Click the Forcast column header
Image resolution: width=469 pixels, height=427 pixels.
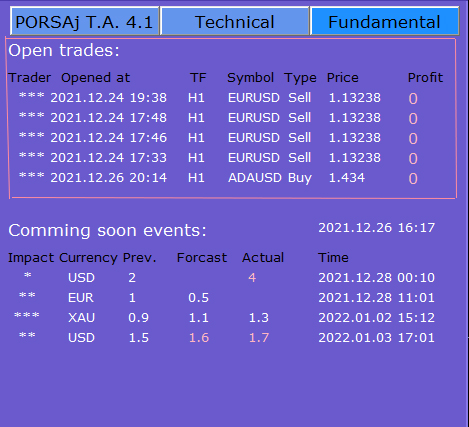coord(202,258)
